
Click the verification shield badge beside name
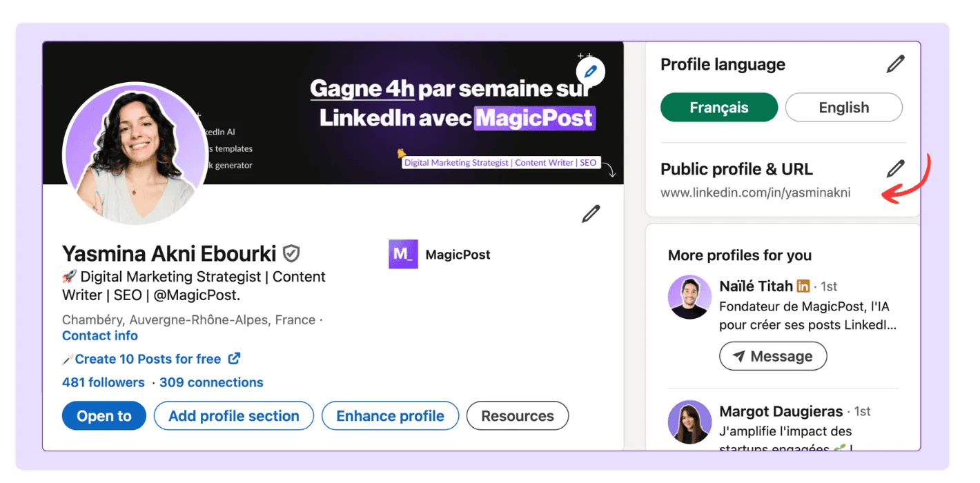coord(291,254)
